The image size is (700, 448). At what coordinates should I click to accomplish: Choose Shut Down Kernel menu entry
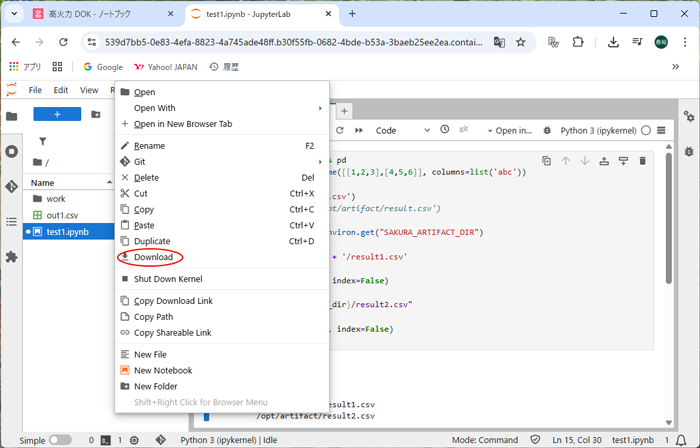(x=168, y=279)
